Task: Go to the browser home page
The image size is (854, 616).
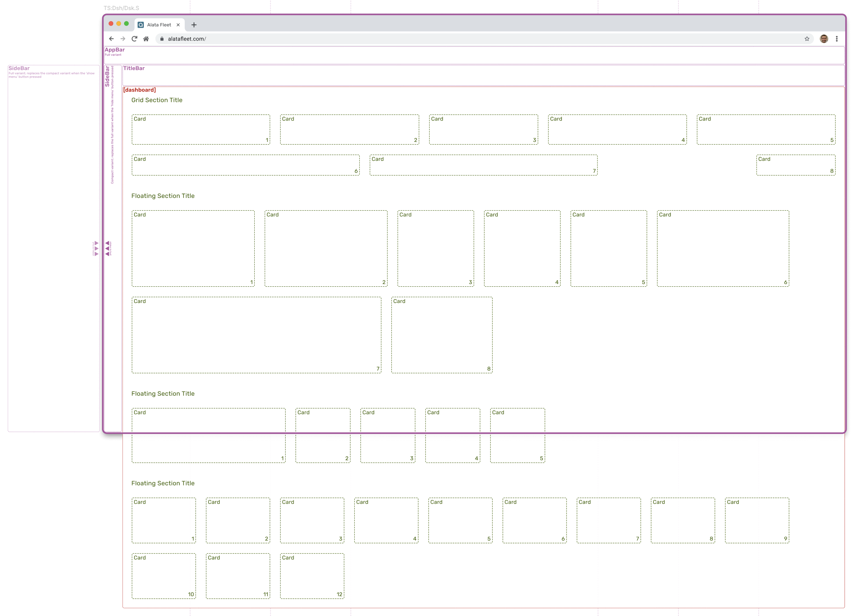Action: click(x=146, y=39)
